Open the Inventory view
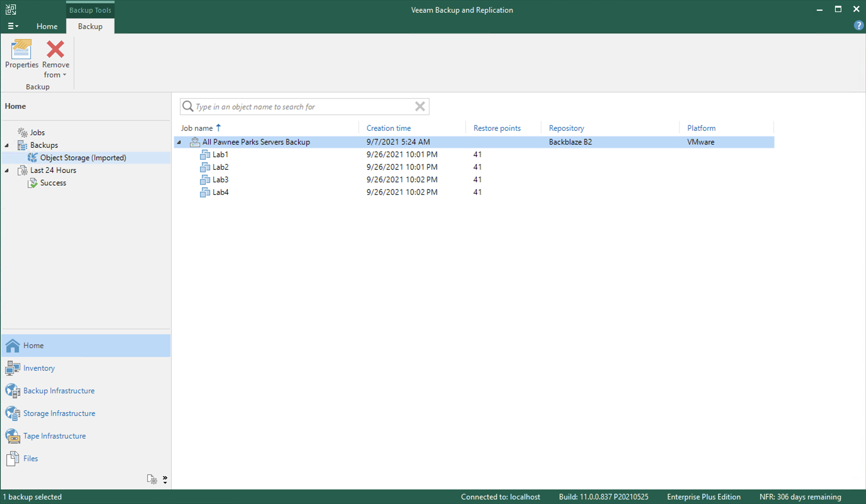Image resolution: width=866 pixels, height=504 pixels. coord(39,368)
